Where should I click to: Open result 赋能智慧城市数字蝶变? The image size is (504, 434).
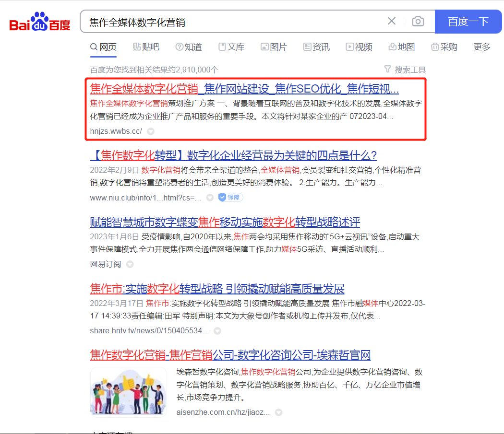(225, 222)
